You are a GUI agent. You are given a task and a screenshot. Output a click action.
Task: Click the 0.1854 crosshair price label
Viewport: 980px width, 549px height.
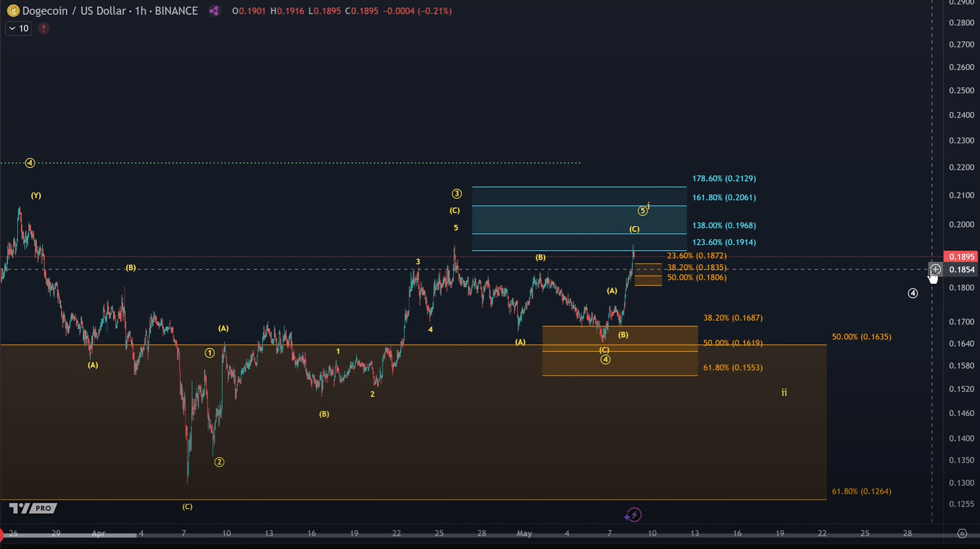[961, 270]
